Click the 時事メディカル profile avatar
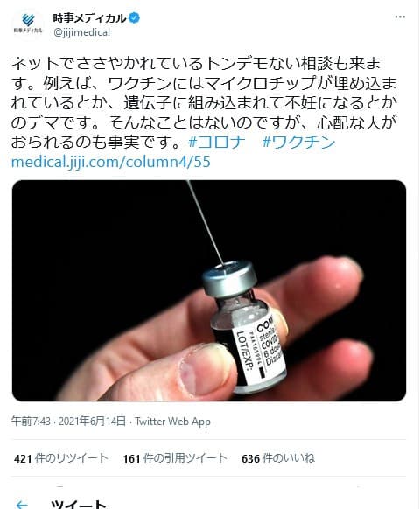This screenshot has height=509, width=420. tap(28, 24)
